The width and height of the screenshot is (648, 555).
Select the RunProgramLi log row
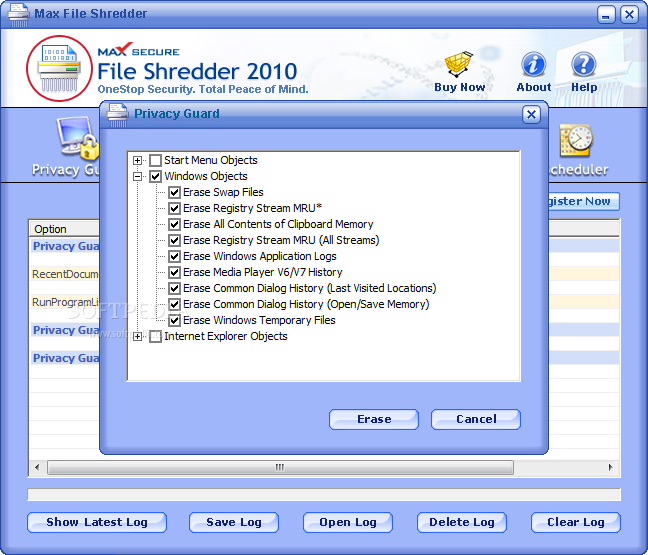pyautogui.click(x=65, y=302)
